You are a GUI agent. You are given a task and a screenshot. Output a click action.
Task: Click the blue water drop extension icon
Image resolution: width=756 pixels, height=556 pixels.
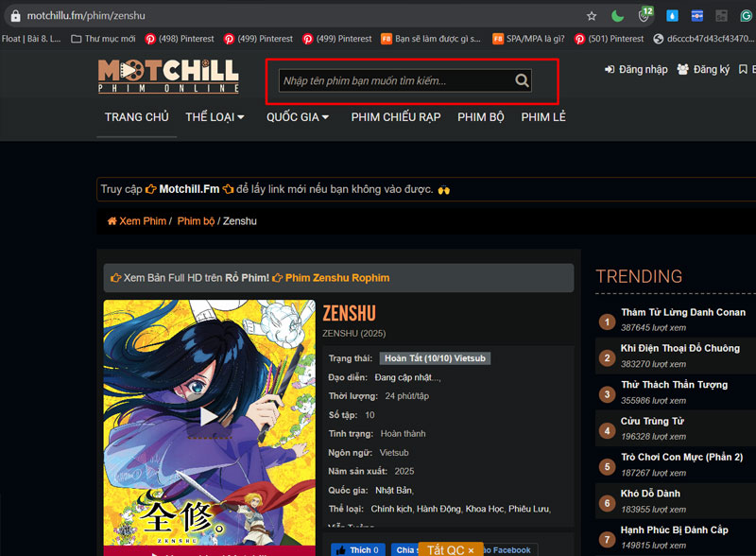tap(672, 16)
